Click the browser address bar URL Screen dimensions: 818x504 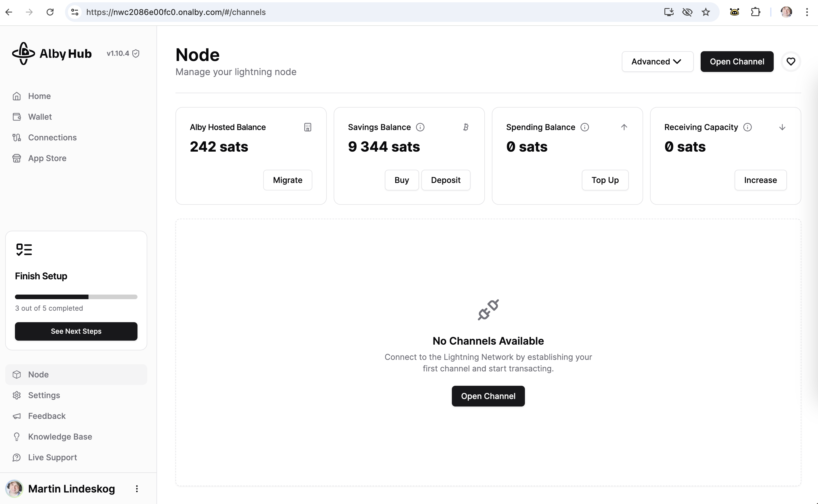tap(176, 12)
